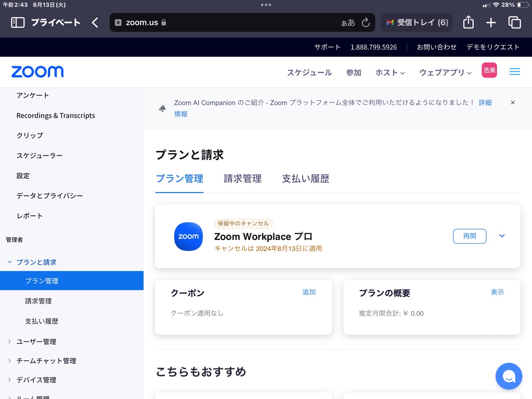Image resolution: width=532 pixels, height=399 pixels.
Task: Open アンケート in sidebar
Action: click(33, 95)
